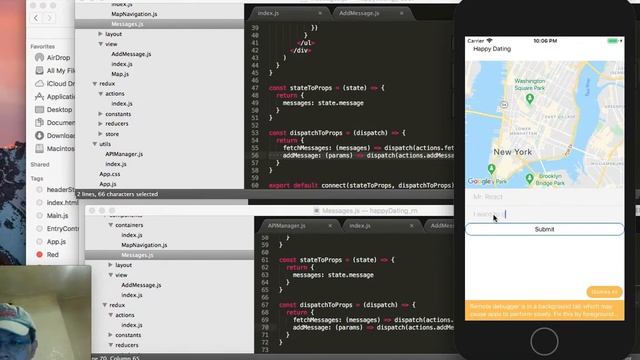Collapse containers folder in bottom sidebar
The height and width of the screenshot is (360, 640).
coord(110,225)
